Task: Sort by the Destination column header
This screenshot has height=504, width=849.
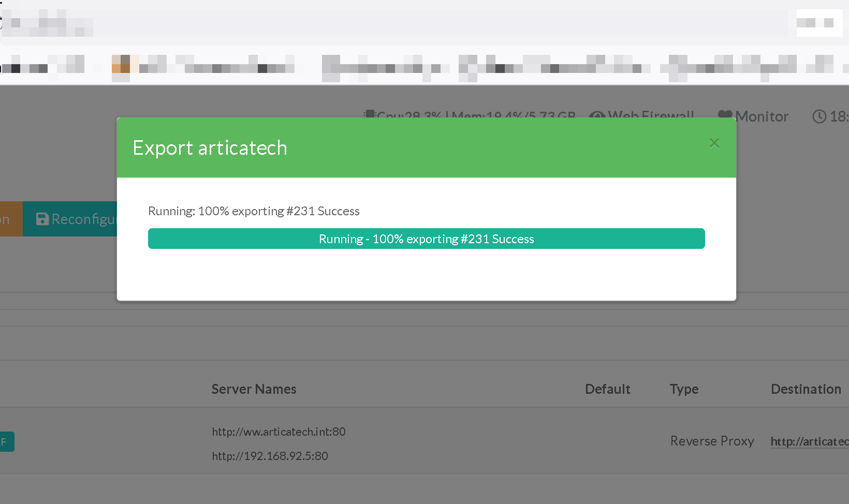Action: click(806, 389)
